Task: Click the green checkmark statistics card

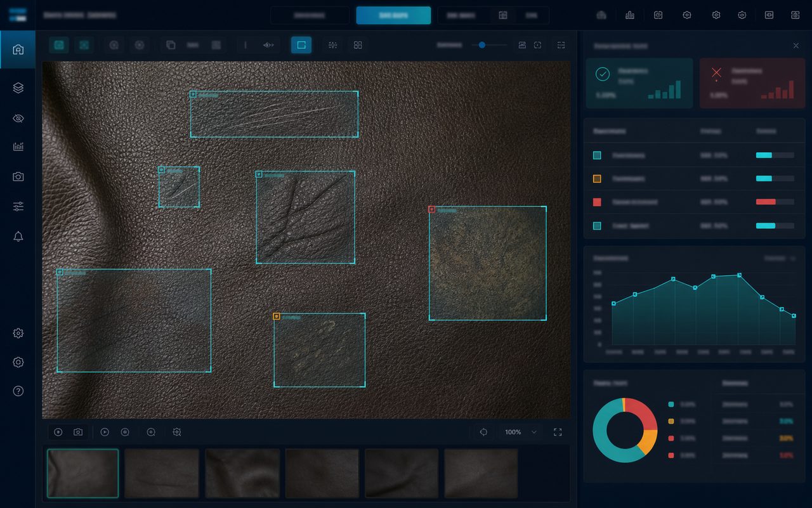Action: click(639, 83)
